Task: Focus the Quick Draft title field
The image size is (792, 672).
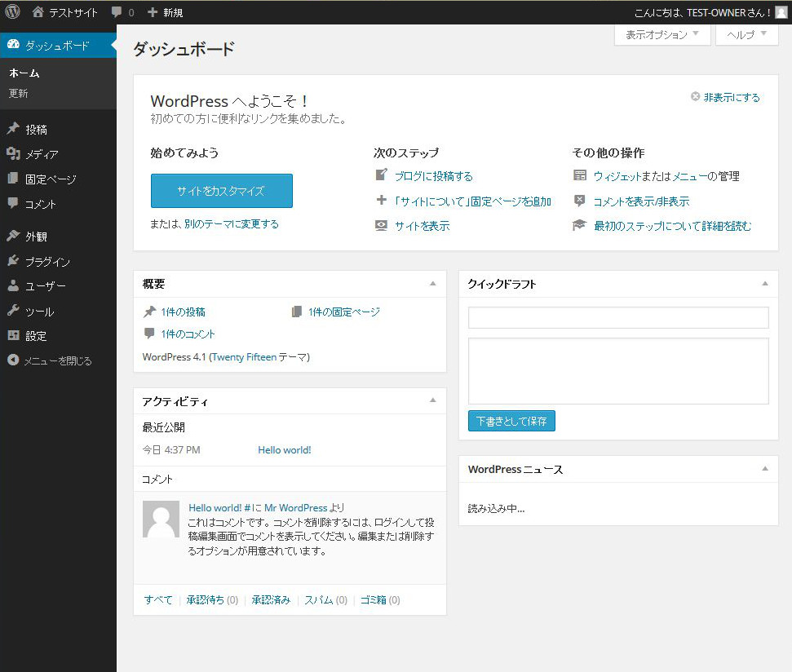Action: pos(618,317)
